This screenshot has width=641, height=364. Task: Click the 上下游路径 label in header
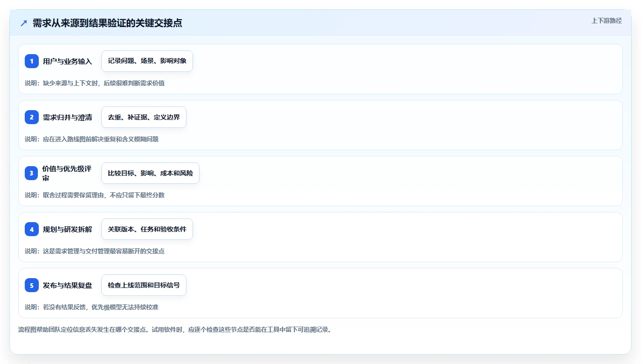click(x=606, y=21)
